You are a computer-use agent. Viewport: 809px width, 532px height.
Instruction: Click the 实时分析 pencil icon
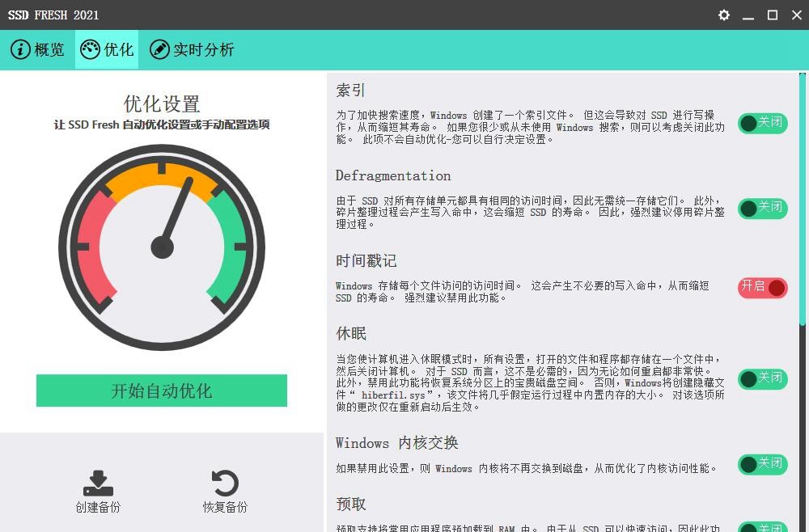coord(159,49)
